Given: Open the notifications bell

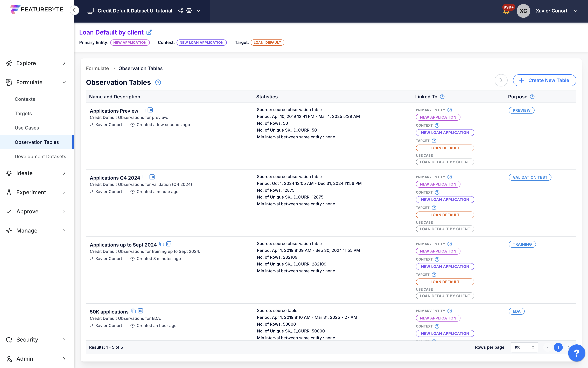Looking at the screenshot, I should click(x=506, y=12).
